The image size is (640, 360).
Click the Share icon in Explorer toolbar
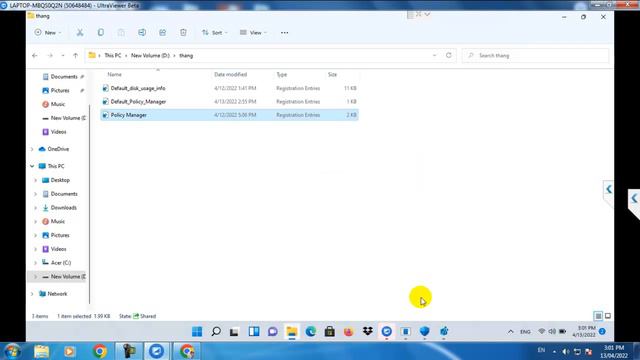pos(162,33)
